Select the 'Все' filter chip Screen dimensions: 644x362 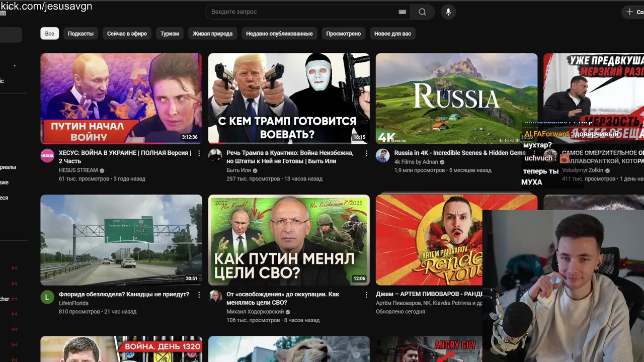[50, 34]
